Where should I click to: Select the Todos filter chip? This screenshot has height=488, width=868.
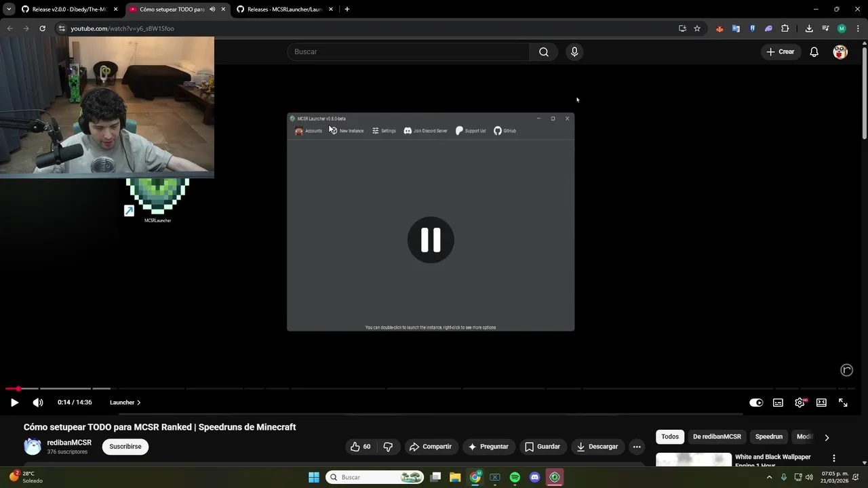point(670,437)
